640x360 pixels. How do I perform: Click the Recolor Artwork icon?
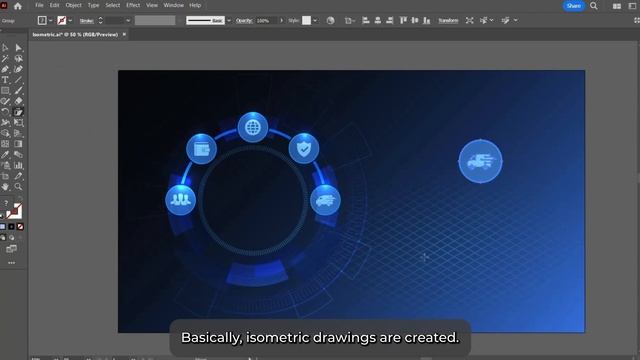pos(331,20)
